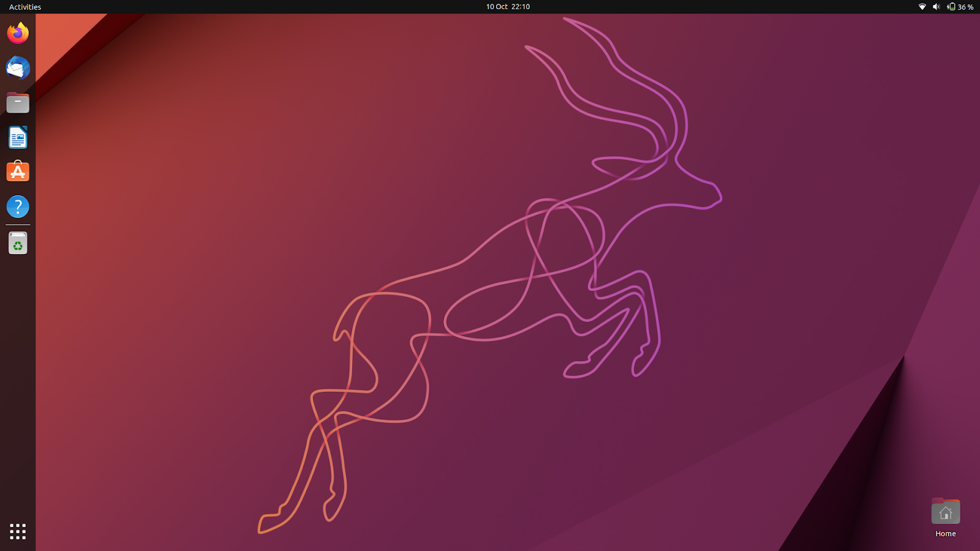The width and height of the screenshot is (980, 551).
Task: Launch LibreOffice Writer
Action: tap(17, 137)
